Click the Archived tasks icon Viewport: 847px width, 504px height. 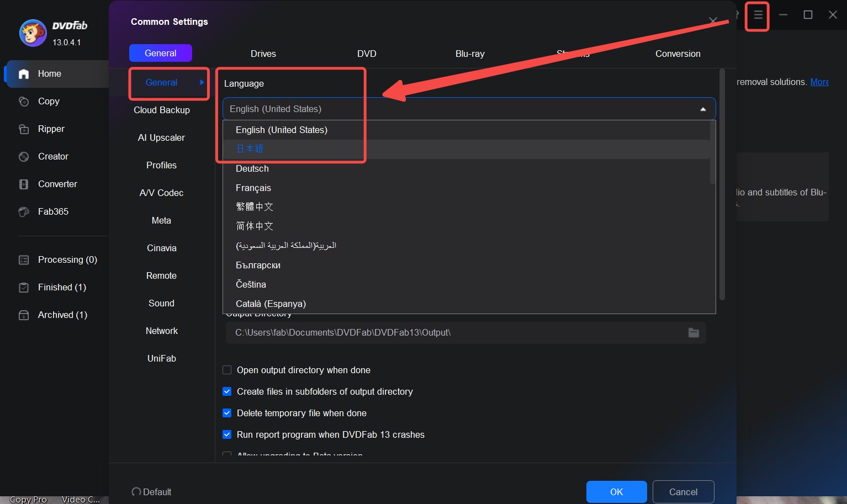24,315
